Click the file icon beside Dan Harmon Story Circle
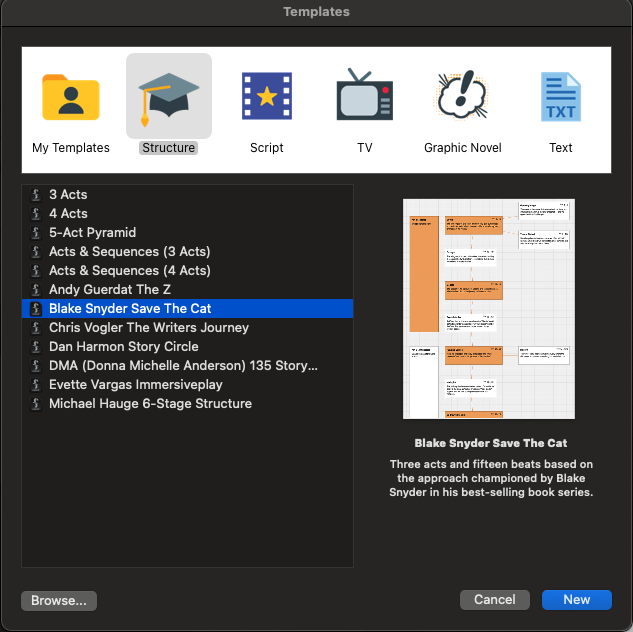 [x=36, y=347]
